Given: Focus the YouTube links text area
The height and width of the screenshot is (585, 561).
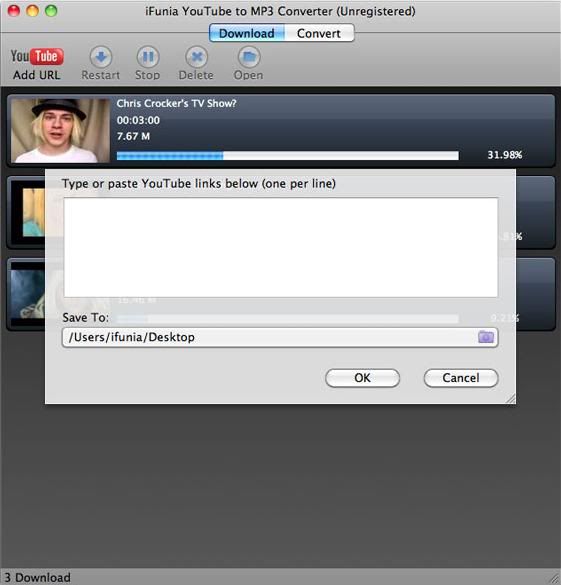Looking at the screenshot, I should point(280,247).
